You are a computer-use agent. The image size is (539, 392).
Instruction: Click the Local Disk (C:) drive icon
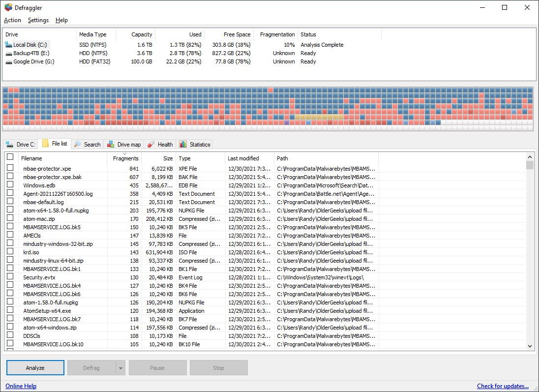point(8,45)
